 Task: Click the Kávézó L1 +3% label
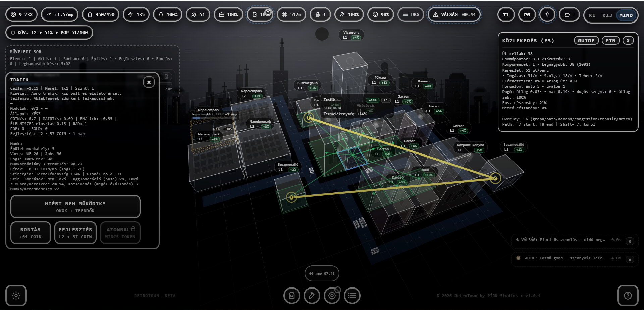click(397, 180)
